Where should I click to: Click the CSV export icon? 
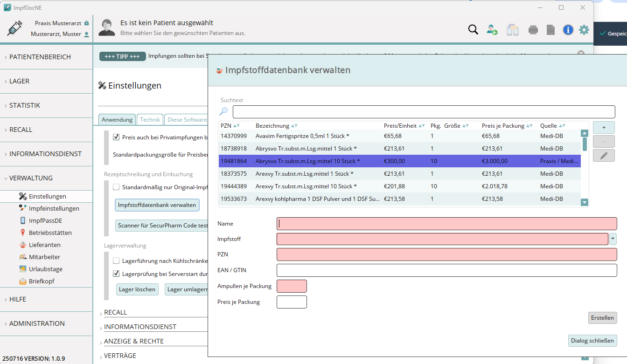coord(550,30)
